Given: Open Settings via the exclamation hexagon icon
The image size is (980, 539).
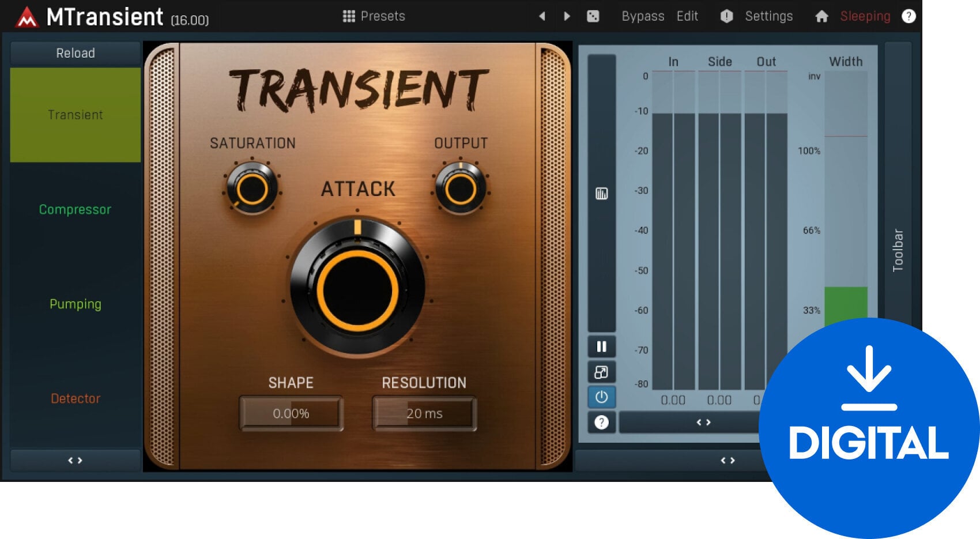Looking at the screenshot, I should click(x=726, y=16).
